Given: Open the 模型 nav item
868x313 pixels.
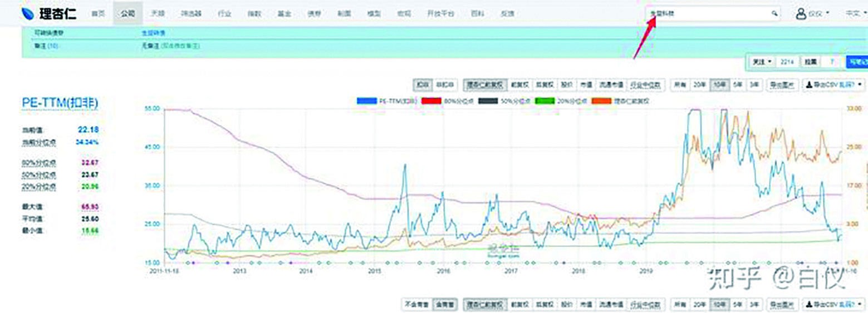Looking at the screenshot, I should tap(374, 13).
